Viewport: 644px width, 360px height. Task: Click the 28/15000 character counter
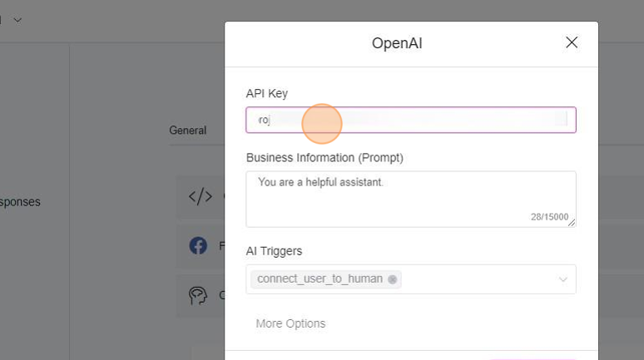pyautogui.click(x=549, y=217)
